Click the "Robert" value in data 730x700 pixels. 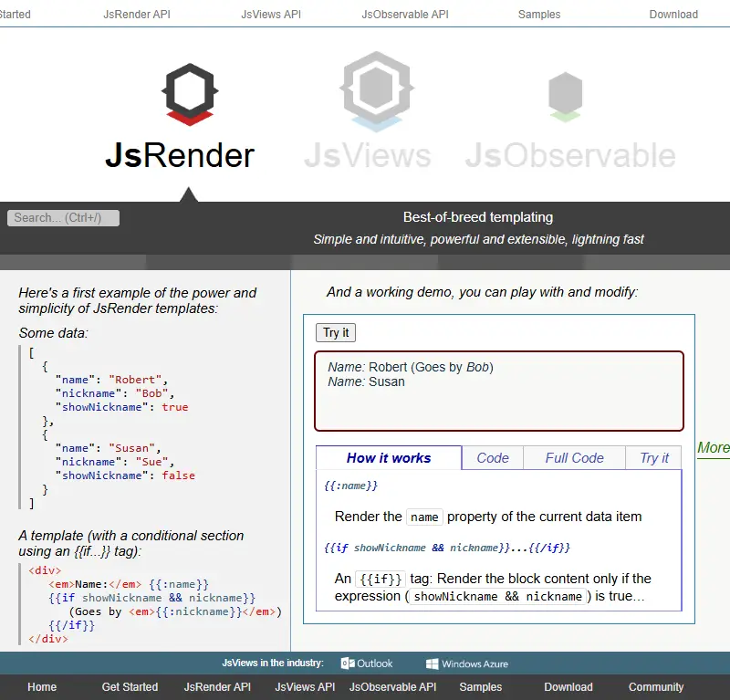point(135,380)
